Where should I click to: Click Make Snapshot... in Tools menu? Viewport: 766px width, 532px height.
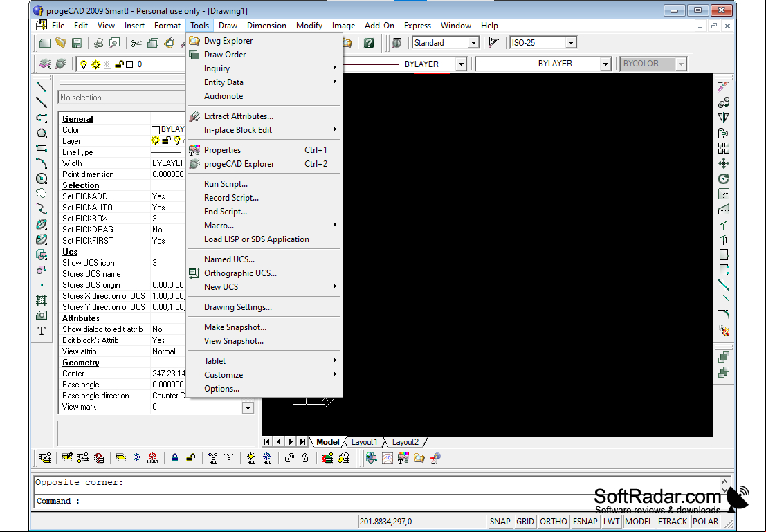264,327
